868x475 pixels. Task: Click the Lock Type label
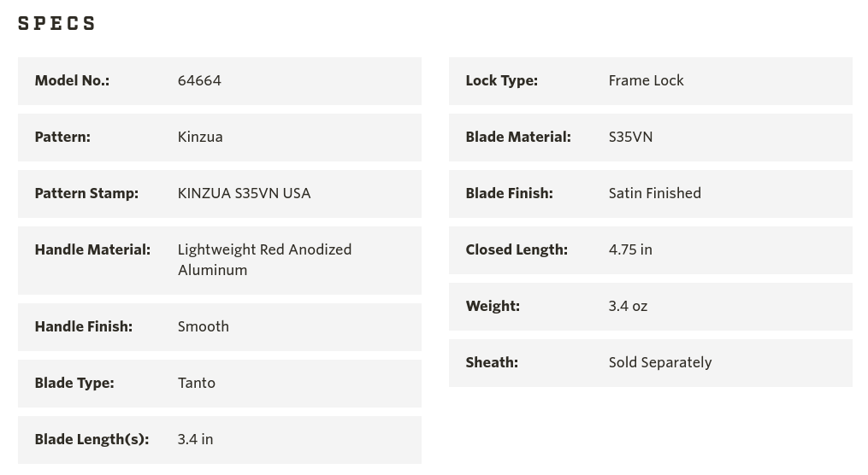tap(501, 80)
